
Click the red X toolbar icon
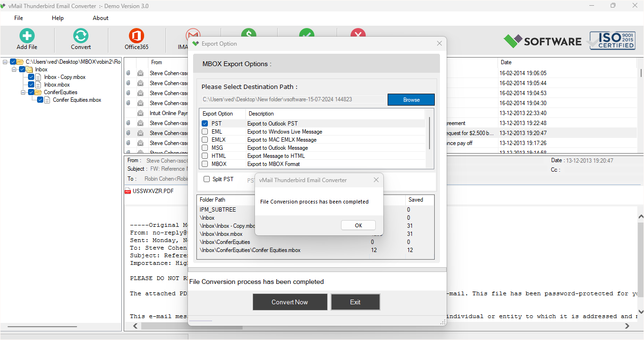click(x=358, y=33)
